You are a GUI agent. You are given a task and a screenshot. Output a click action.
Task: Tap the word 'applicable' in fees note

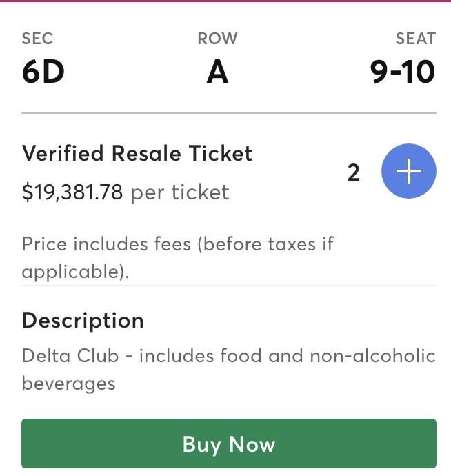tap(72, 271)
